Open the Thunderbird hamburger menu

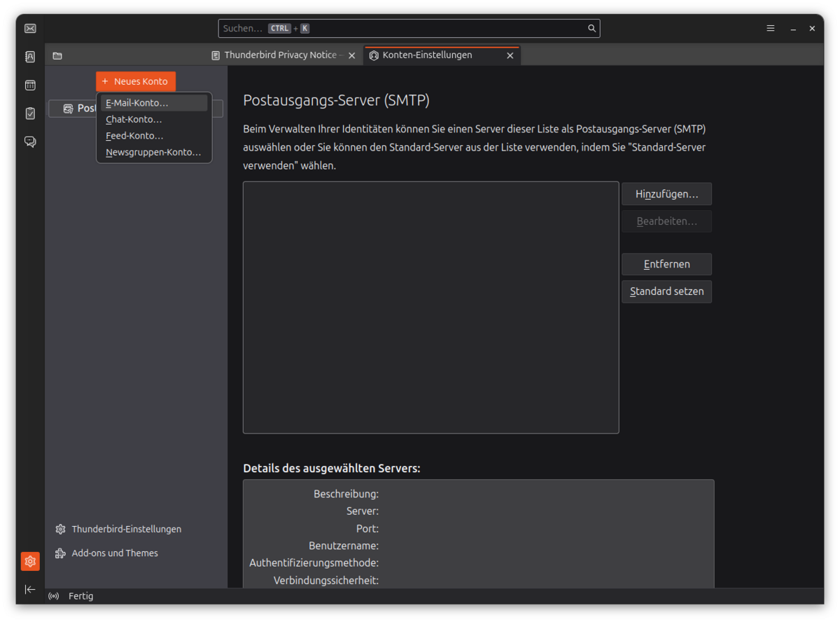click(770, 29)
